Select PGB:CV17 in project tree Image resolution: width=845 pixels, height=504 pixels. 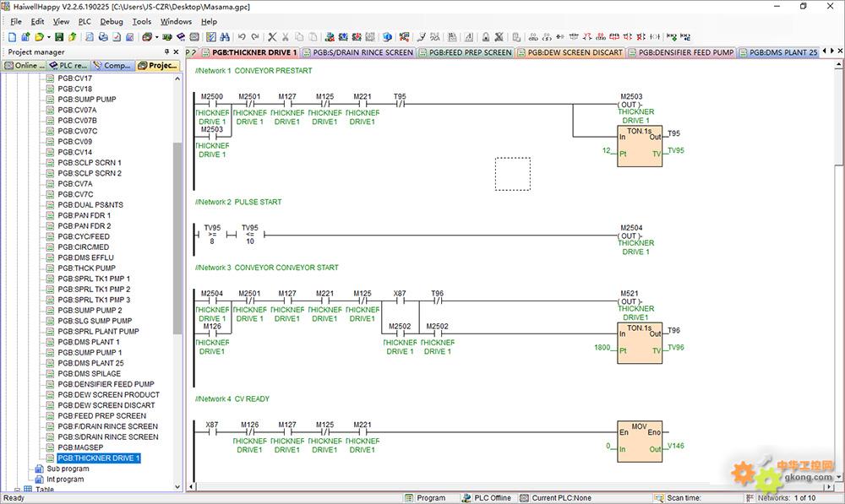[x=74, y=78]
